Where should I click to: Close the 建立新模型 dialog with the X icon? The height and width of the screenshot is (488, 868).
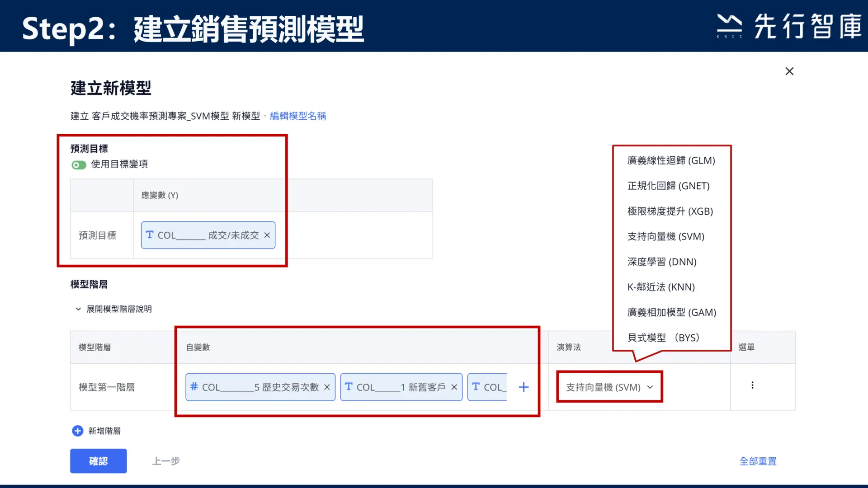coord(789,71)
